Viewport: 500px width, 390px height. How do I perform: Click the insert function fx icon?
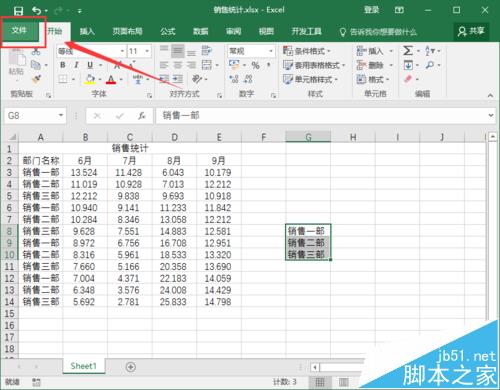point(142,116)
